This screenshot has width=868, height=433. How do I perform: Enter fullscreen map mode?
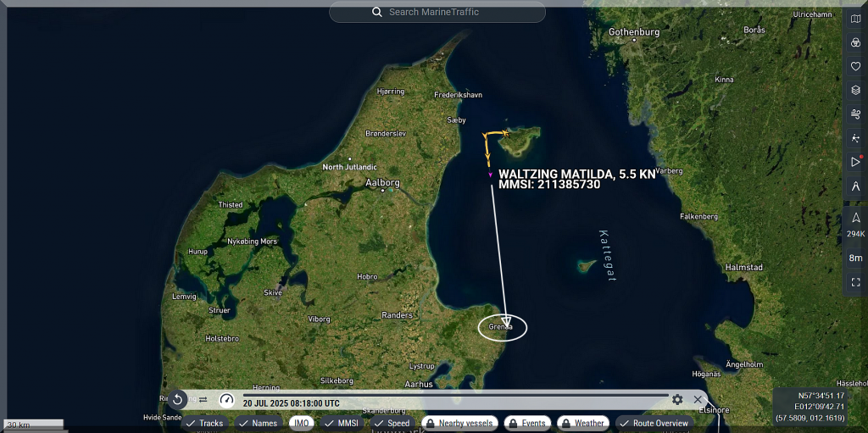pyautogui.click(x=855, y=281)
